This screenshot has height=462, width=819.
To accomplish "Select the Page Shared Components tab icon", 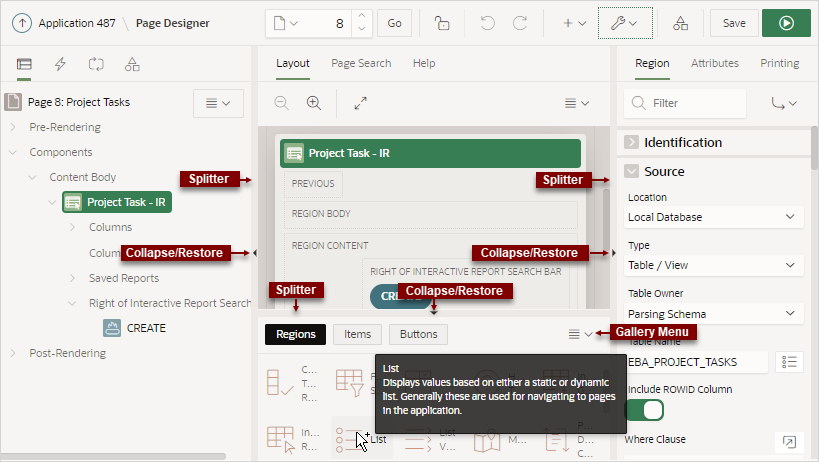I will [x=132, y=64].
